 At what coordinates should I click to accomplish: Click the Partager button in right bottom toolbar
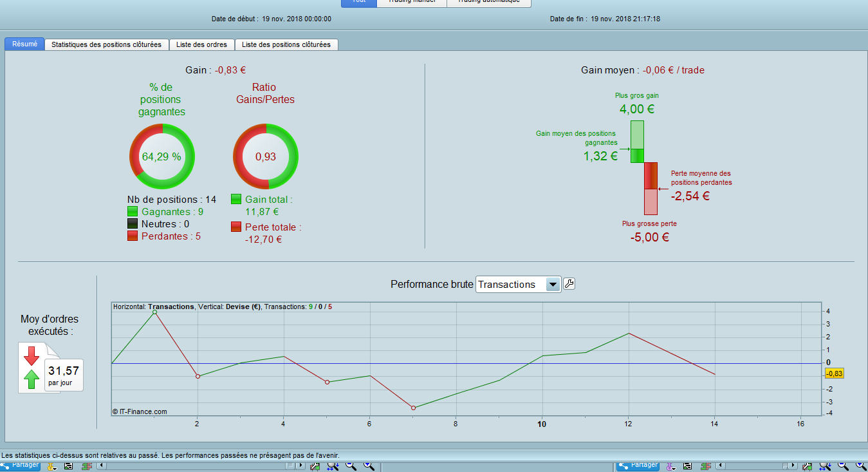point(639,466)
